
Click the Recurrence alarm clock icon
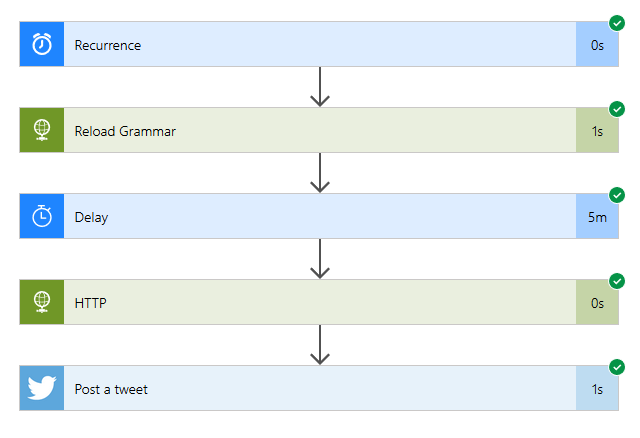tap(42, 44)
